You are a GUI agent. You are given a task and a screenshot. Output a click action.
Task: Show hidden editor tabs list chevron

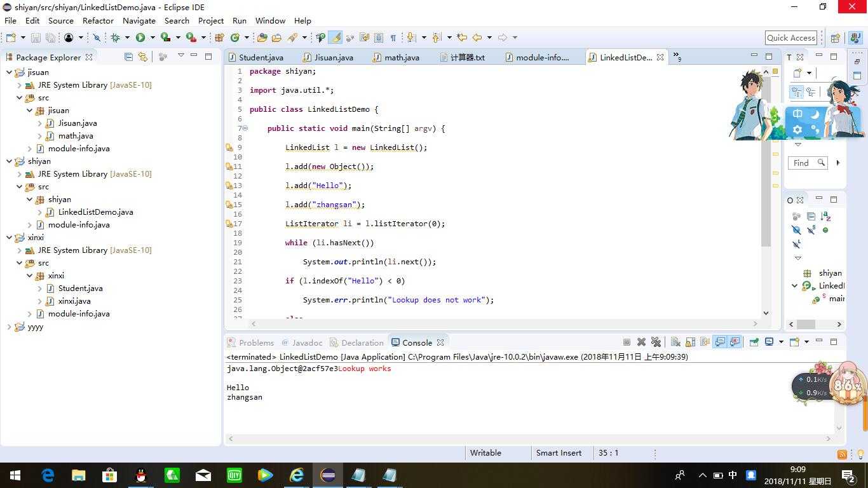tap(677, 57)
